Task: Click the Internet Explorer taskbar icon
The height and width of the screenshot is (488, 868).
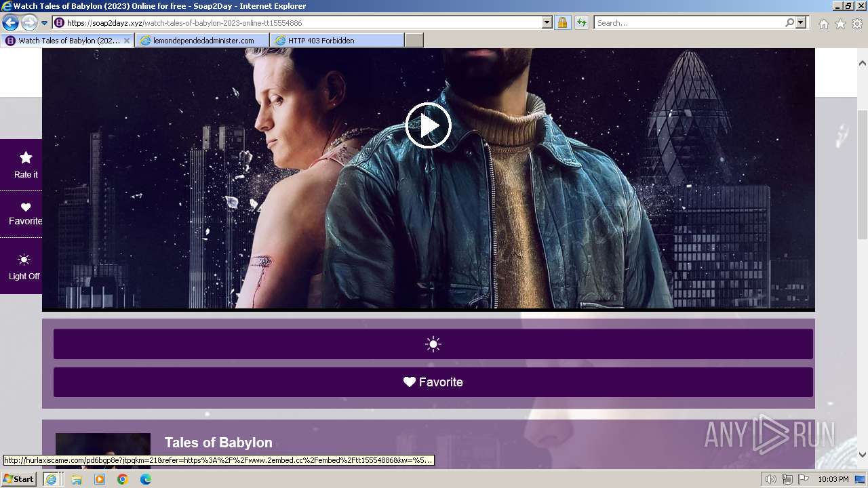Action: [51, 479]
